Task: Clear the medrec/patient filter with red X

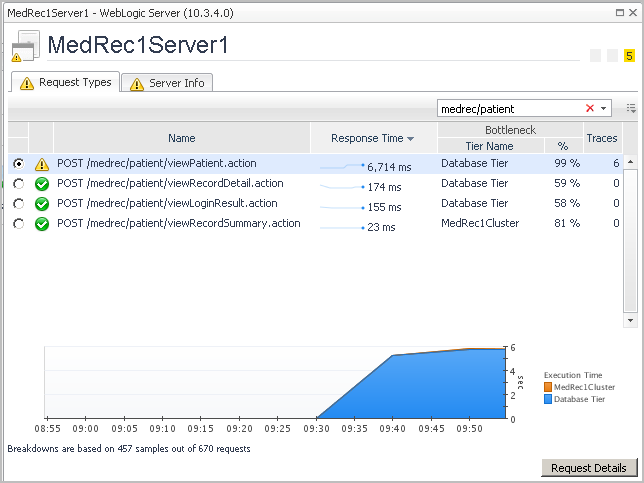Action: 590,108
